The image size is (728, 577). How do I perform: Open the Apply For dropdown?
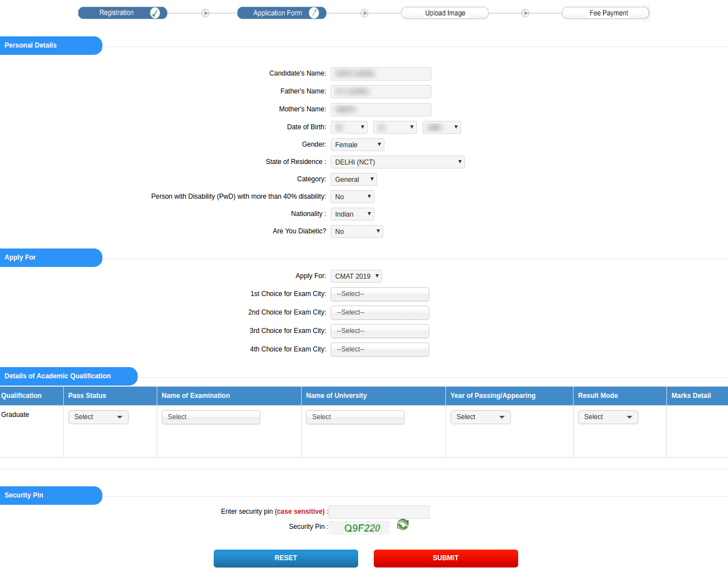(x=356, y=276)
